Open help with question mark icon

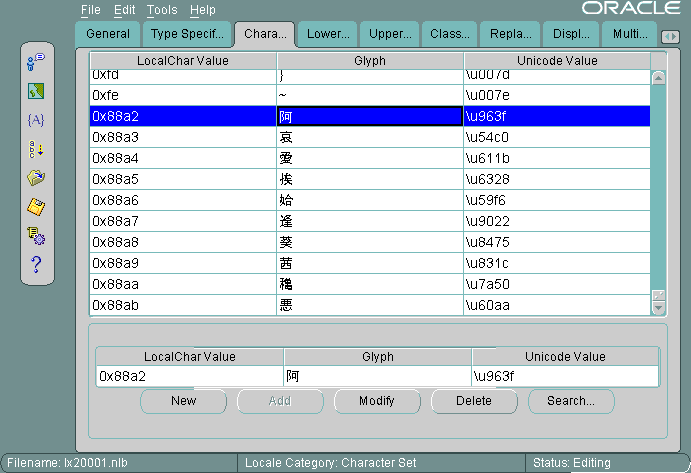tap(36, 264)
